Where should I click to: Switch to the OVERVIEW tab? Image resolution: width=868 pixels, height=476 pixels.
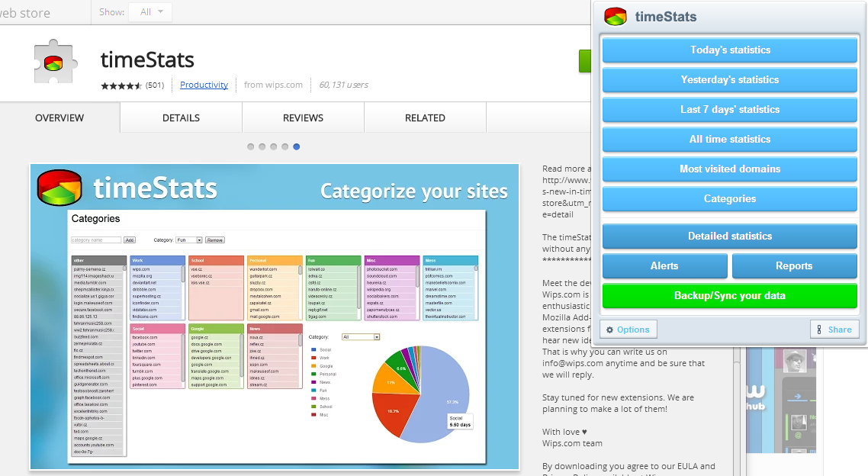59,118
